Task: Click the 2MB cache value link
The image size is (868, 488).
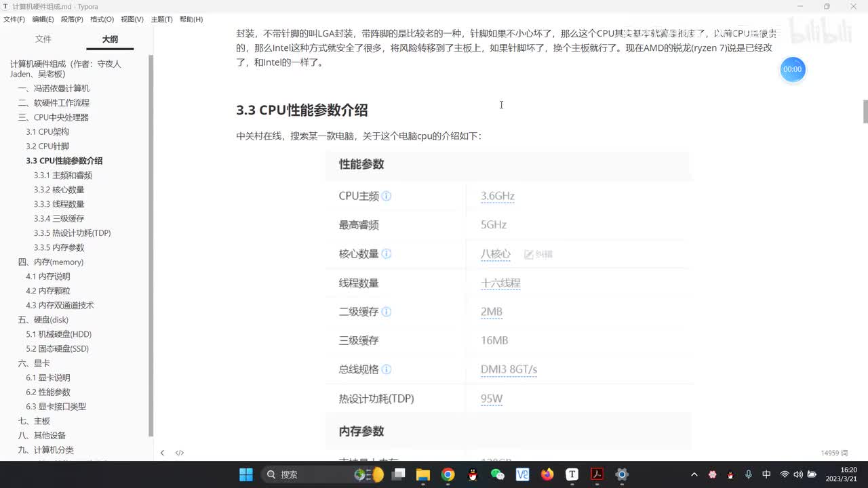Action: click(492, 312)
